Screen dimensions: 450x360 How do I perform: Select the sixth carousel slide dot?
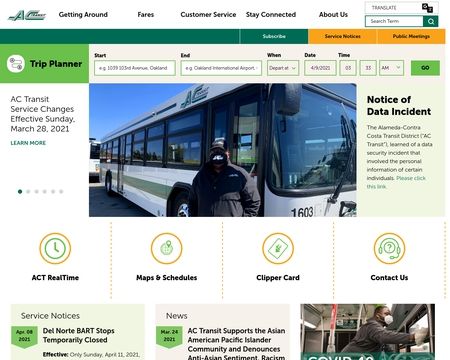61,192
